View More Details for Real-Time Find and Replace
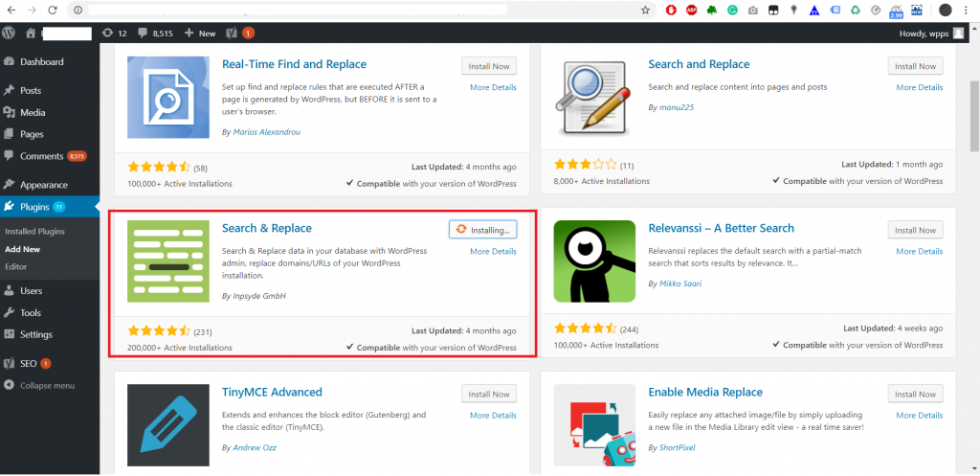This screenshot has width=980, height=476. (493, 87)
